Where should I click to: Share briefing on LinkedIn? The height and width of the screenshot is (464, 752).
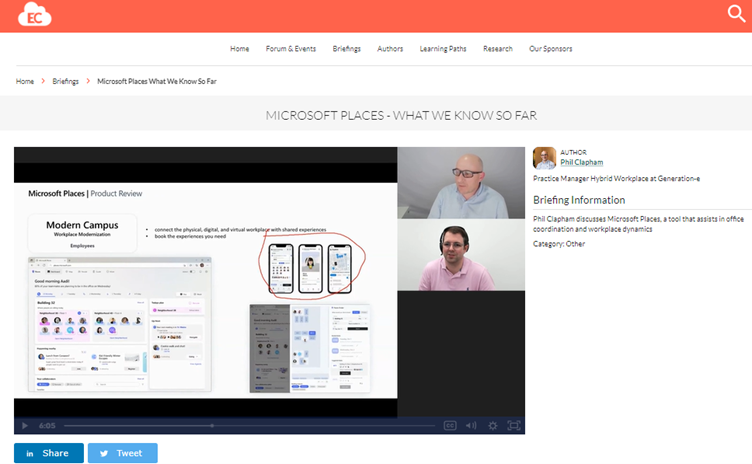tap(49, 453)
